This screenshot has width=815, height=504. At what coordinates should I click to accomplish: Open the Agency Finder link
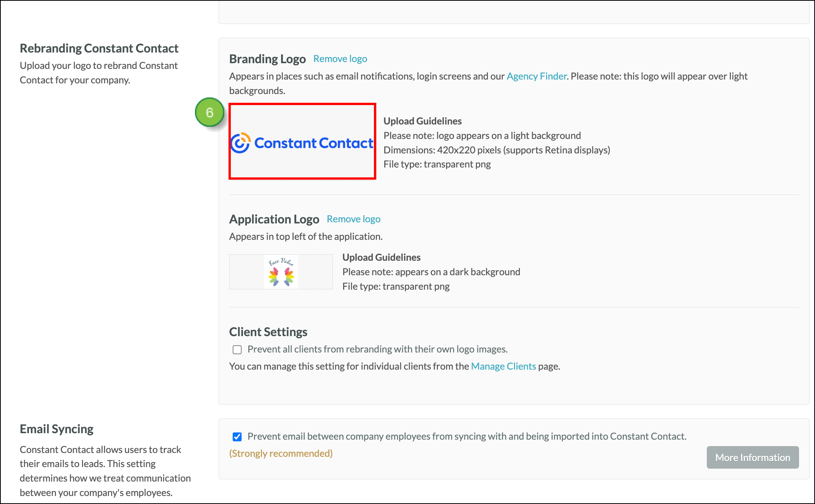click(x=536, y=76)
